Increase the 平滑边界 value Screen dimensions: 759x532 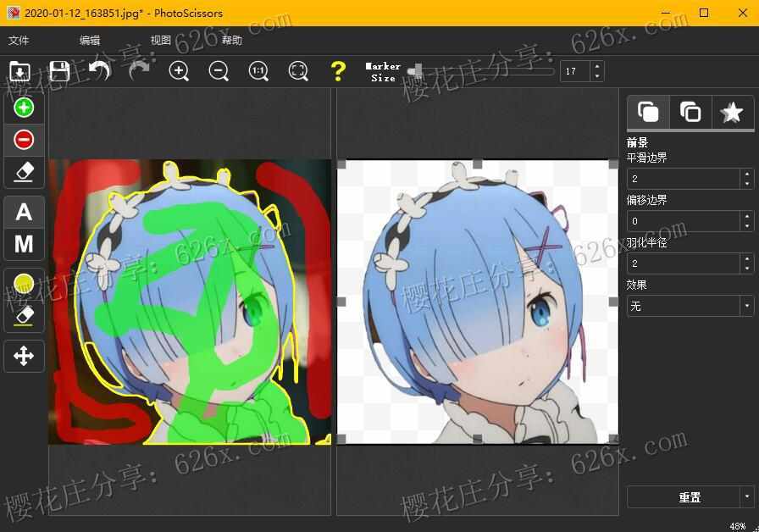[747, 174]
